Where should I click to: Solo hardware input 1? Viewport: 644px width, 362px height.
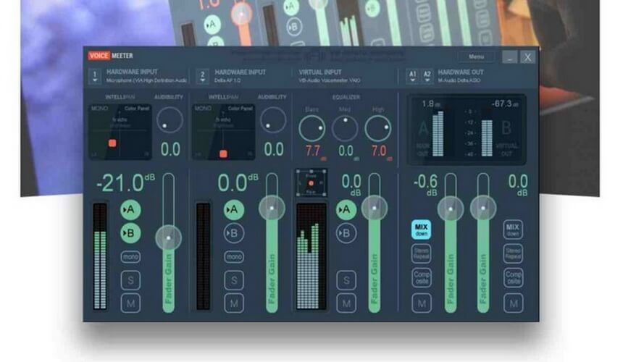pyautogui.click(x=130, y=280)
